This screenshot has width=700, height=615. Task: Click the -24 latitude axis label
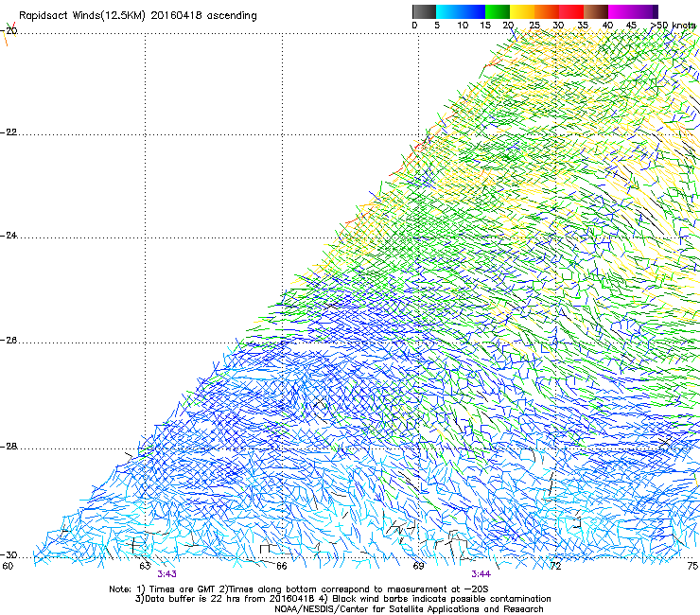click(9, 235)
